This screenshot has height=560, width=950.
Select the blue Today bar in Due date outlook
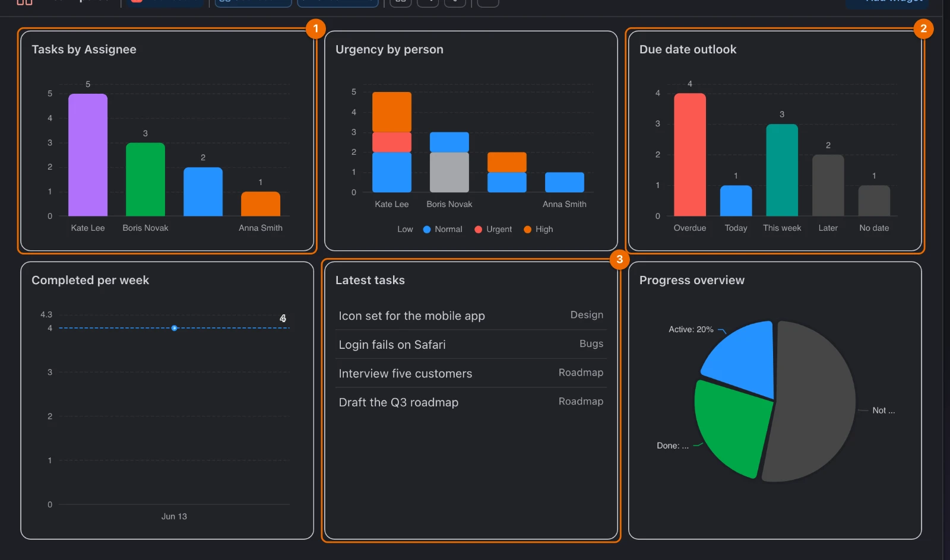click(x=736, y=201)
